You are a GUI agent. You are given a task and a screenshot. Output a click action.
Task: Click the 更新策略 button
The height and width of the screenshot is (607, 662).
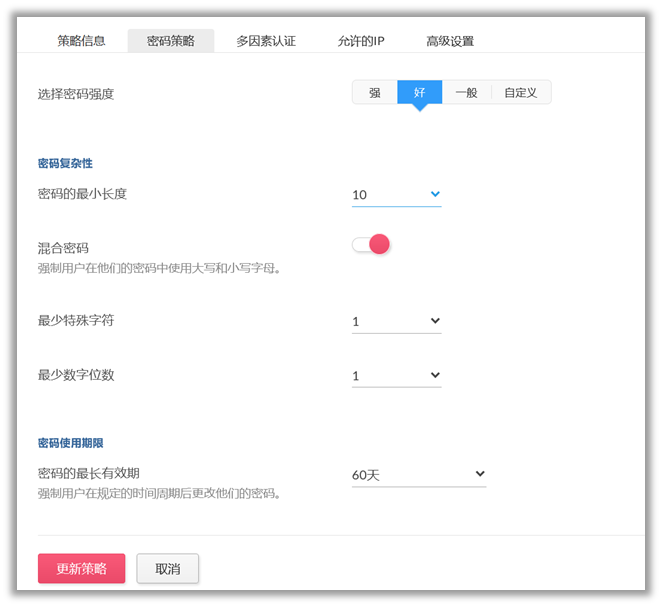(81, 568)
